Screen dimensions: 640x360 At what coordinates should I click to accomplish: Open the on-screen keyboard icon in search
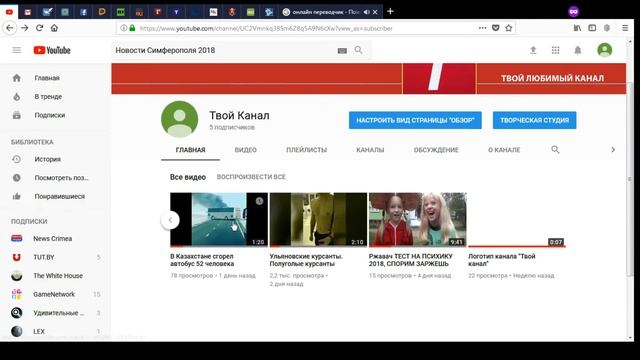[x=342, y=51]
